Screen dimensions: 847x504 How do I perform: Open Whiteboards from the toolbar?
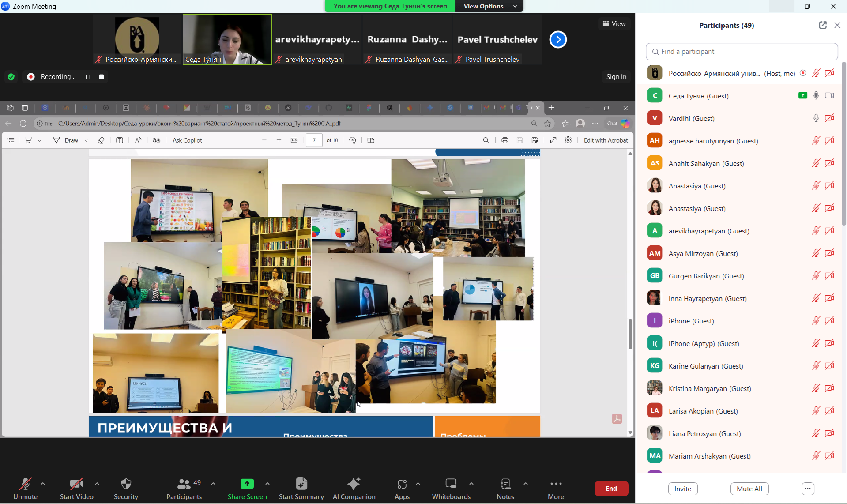pyautogui.click(x=451, y=485)
